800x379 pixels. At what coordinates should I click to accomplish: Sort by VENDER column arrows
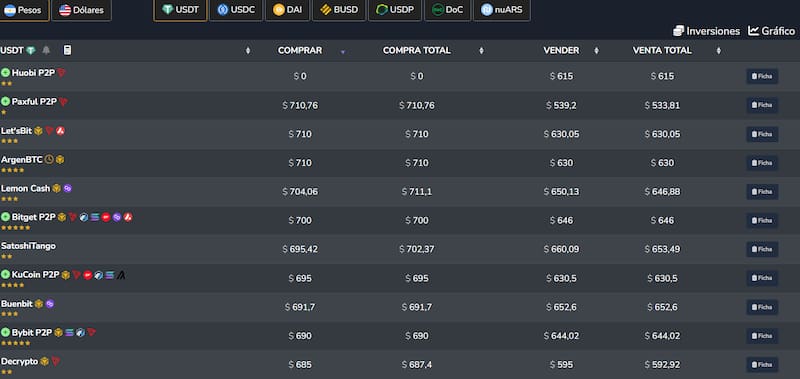(x=596, y=50)
